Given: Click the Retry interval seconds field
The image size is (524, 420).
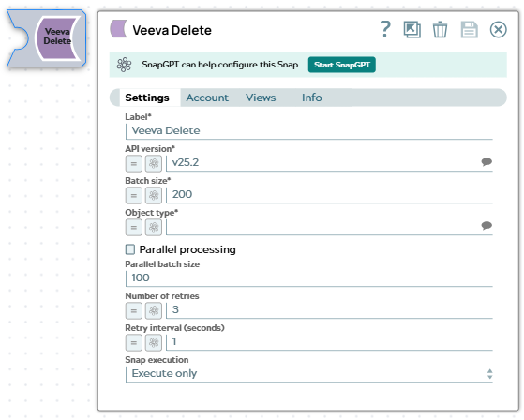Looking at the screenshot, I should pos(329,342).
